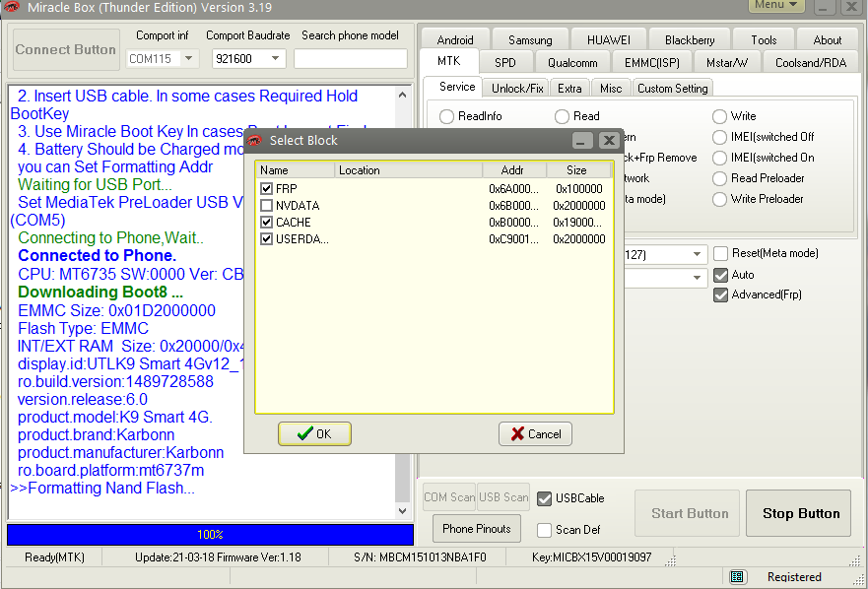868x589 pixels.
Task: Open the Comport inf COM115 dropdown
Action: [189, 59]
